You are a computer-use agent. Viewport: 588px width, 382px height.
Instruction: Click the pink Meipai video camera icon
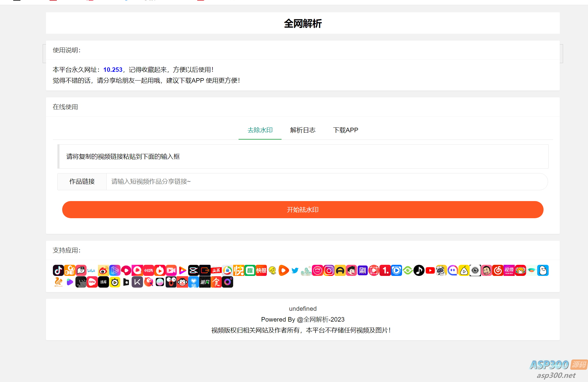171,270
